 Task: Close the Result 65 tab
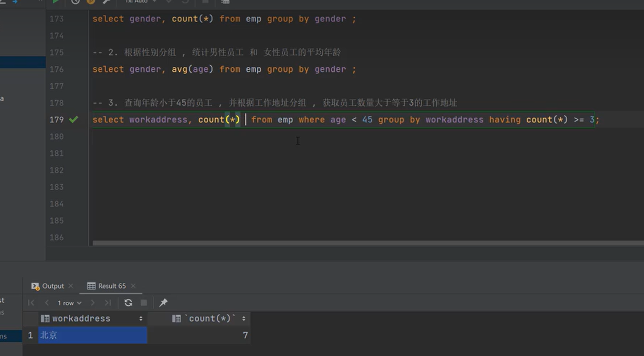(133, 286)
